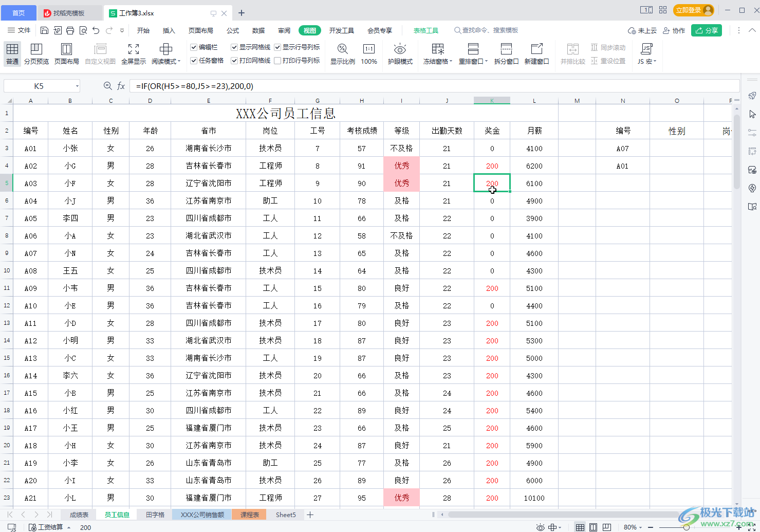Switch to the 开始 (Home) ribbon tab
The height and width of the screenshot is (532, 760).
pyautogui.click(x=143, y=30)
